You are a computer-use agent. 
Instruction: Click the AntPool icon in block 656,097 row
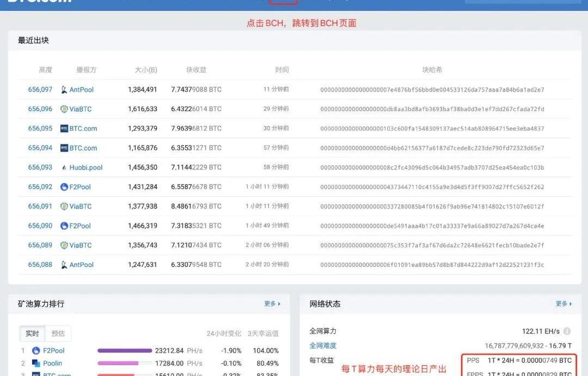[64, 90]
